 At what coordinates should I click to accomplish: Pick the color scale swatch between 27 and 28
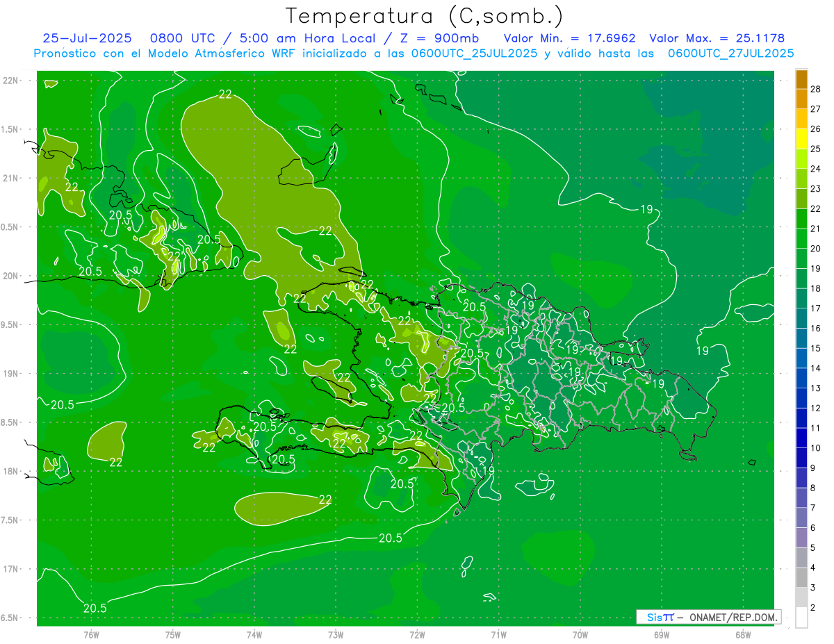801,99
